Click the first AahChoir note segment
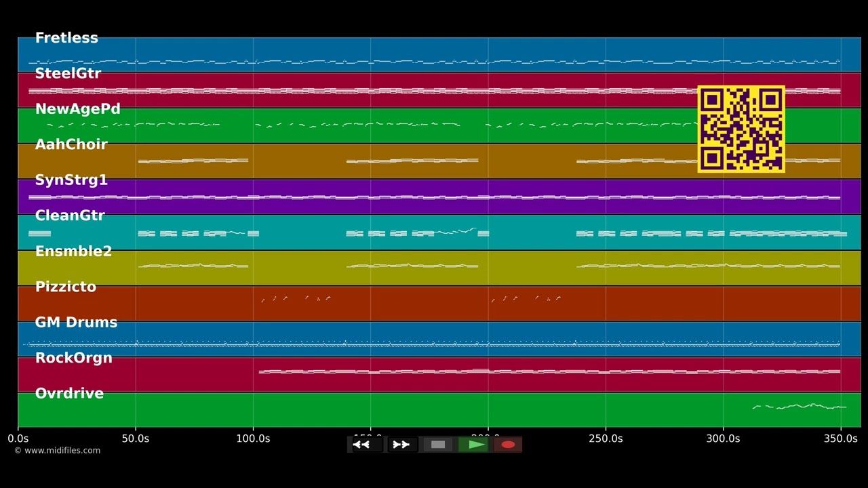The image size is (868, 488). 193,161
